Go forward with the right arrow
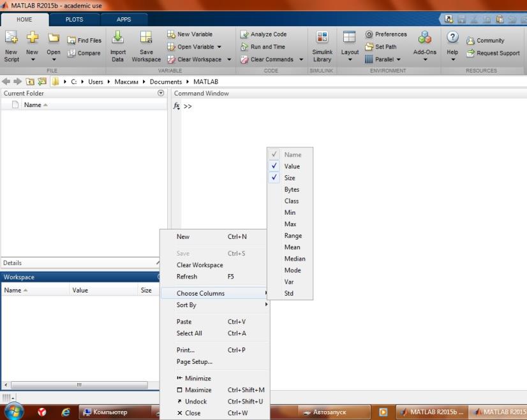Screen dimensions: 527x420 (17, 82)
